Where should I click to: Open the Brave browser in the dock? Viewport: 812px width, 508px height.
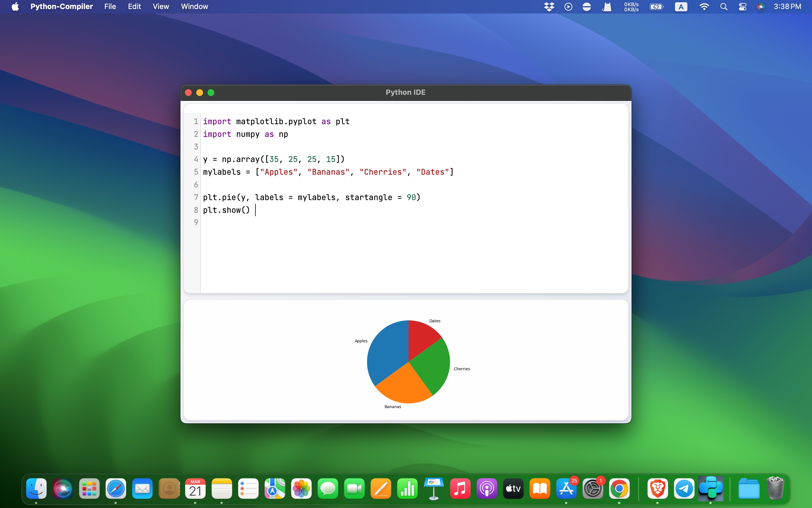(x=658, y=488)
